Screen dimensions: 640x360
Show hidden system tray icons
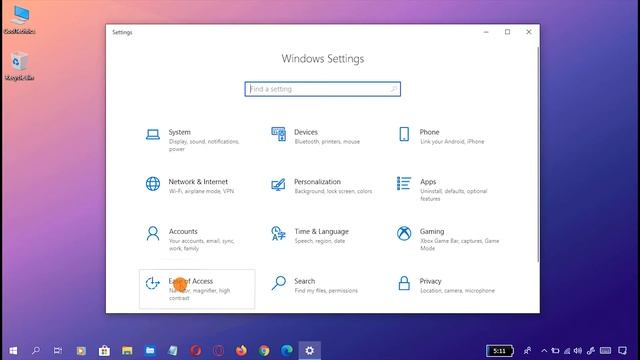[544, 351]
